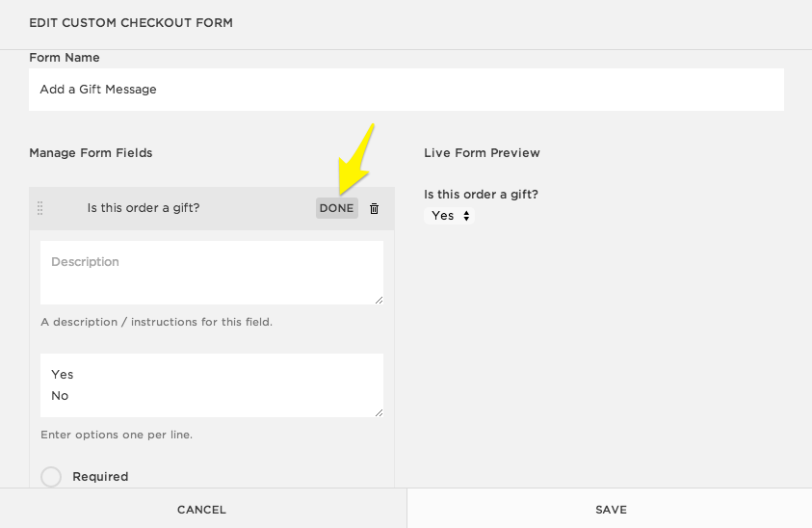812x528 pixels.
Task: Save the custom checkout form
Action: click(611, 510)
